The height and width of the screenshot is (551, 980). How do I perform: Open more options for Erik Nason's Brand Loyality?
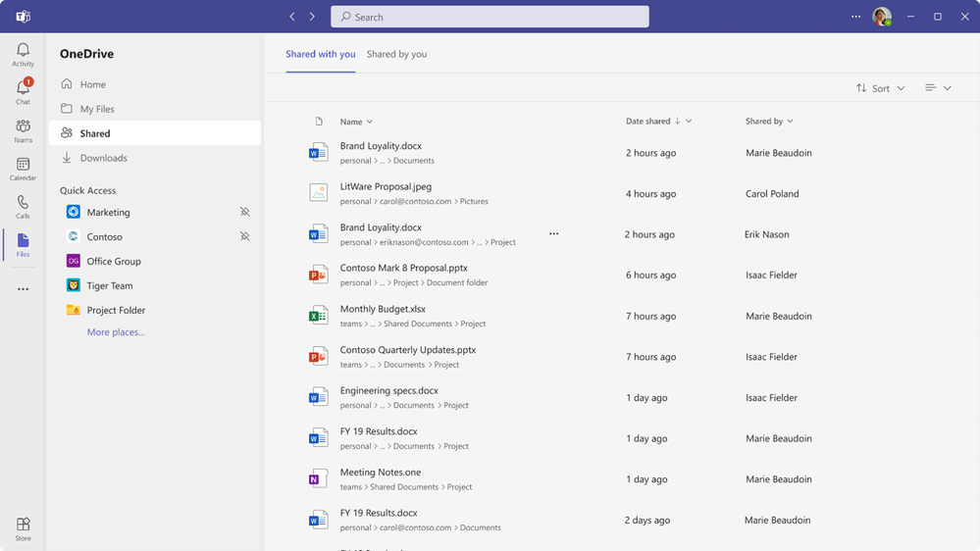[x=553, y=233]
